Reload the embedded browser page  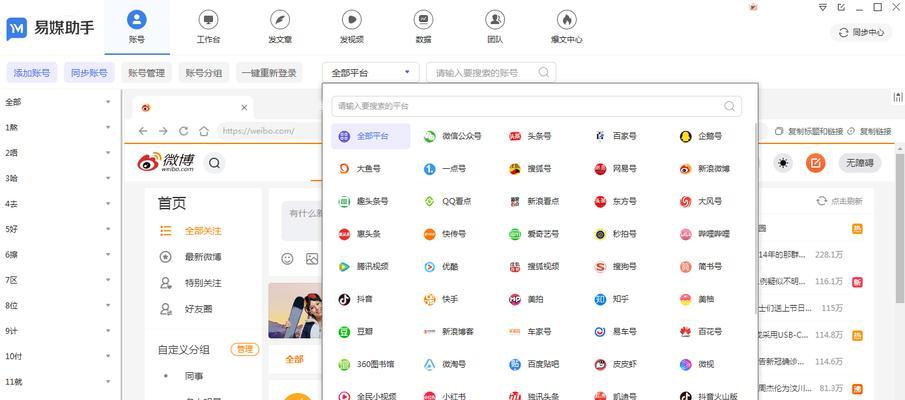184,131
